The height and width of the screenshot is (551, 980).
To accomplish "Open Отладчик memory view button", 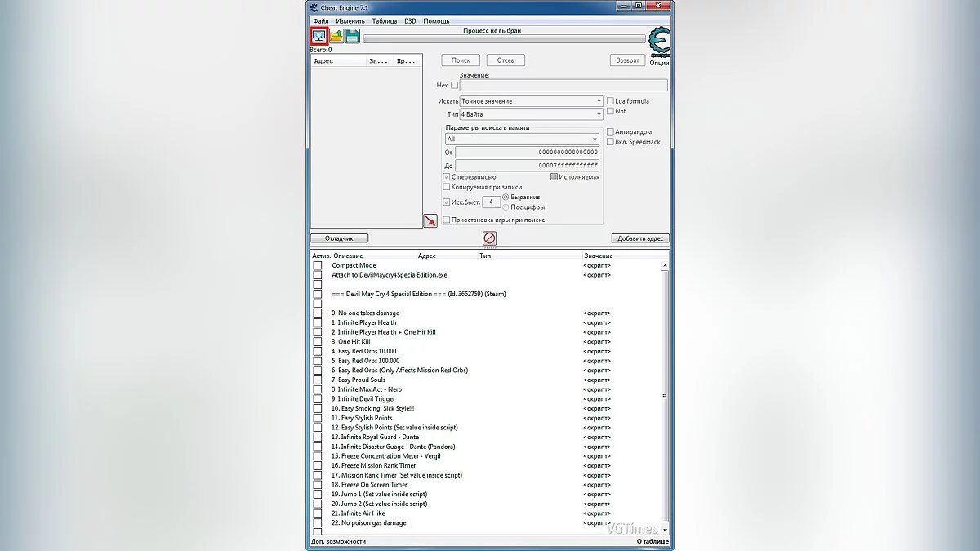I will coord(339,238).
